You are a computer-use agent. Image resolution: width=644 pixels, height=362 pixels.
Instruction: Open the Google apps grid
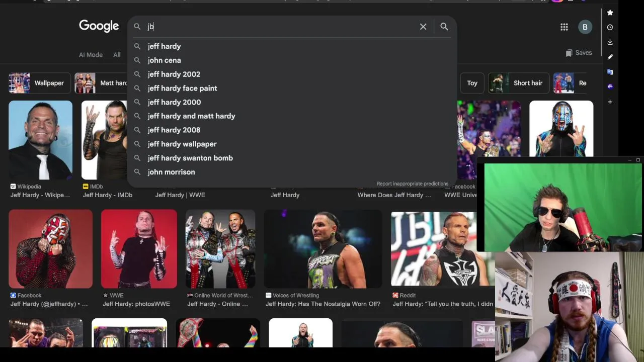564,27
